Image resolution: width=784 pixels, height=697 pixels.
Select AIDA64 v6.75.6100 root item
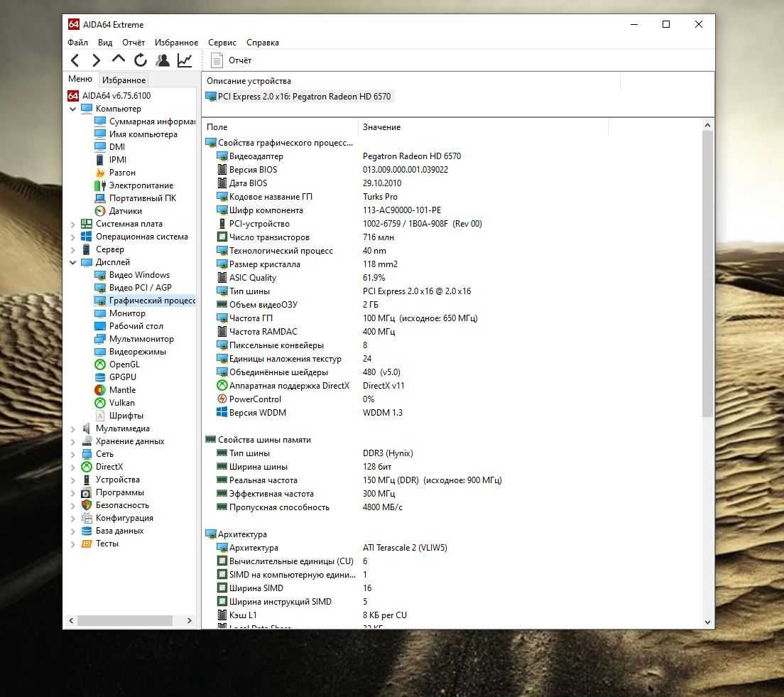(x=109, y=96)
